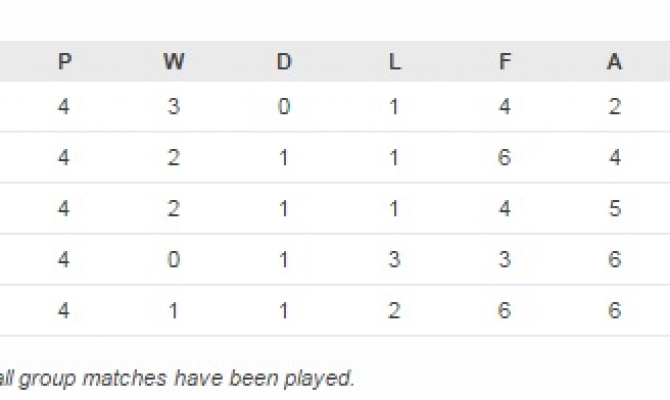Click the fourth row's F value 3

click(x=505, y=260)
